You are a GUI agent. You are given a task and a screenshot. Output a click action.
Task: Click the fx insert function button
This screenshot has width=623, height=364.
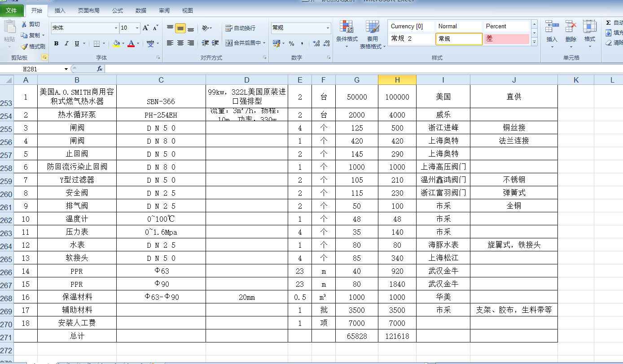tap(100, 69)
